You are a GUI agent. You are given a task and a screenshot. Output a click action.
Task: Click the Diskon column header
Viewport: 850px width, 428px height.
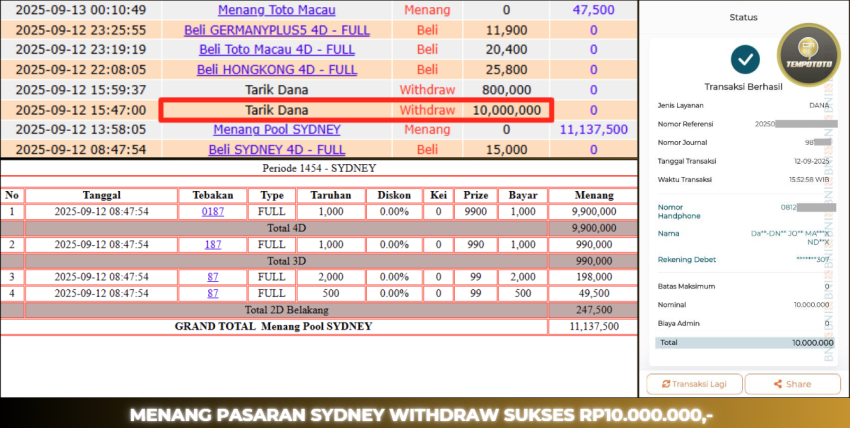[x=394, y=196]
